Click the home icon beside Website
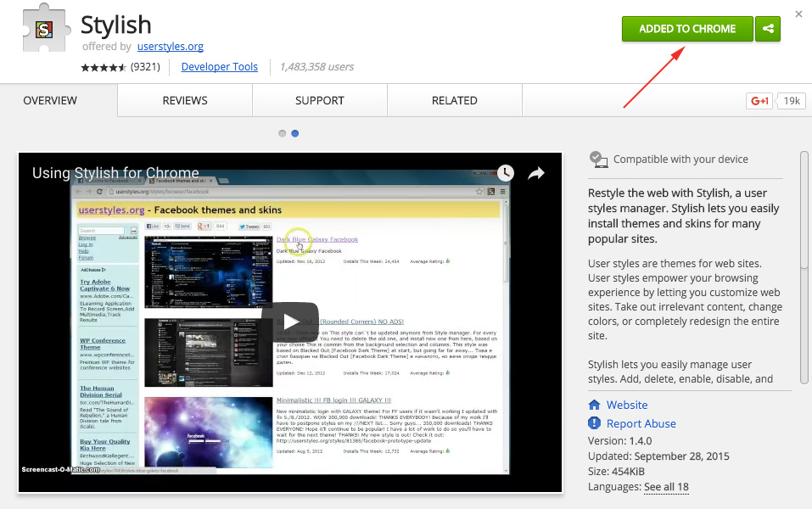812x509 pixels. 595,405
